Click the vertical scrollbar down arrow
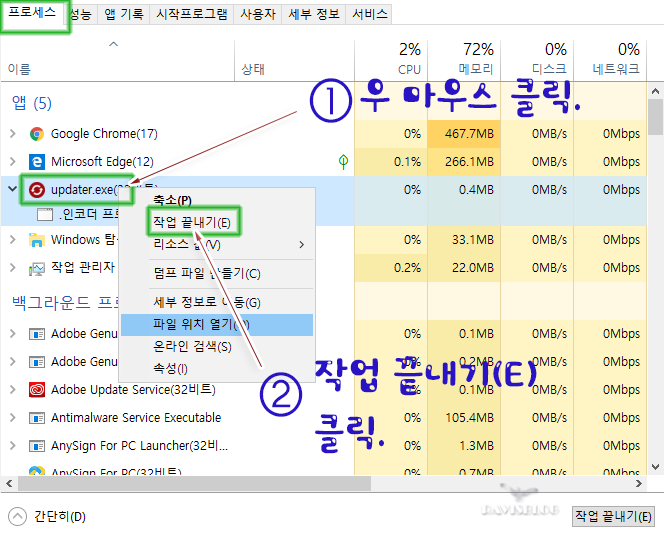Image resolution: width=664 pixels, height=541 pixels. [x=656, y=467]
